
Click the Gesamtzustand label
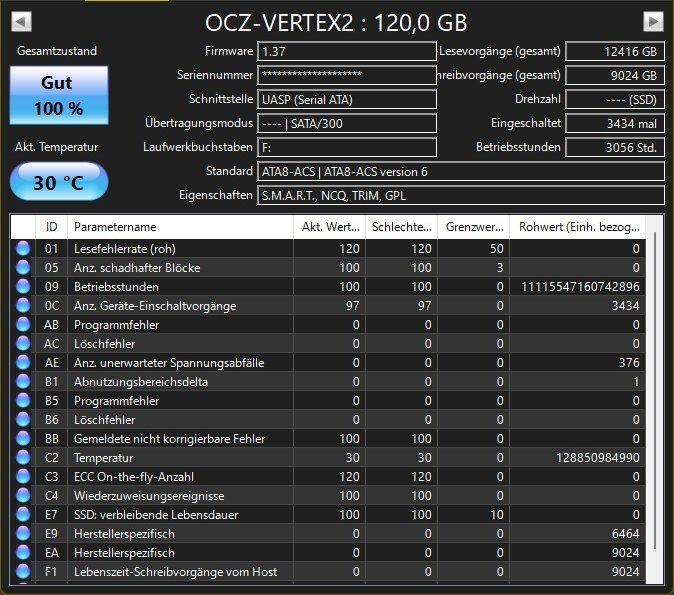point(57,51)
